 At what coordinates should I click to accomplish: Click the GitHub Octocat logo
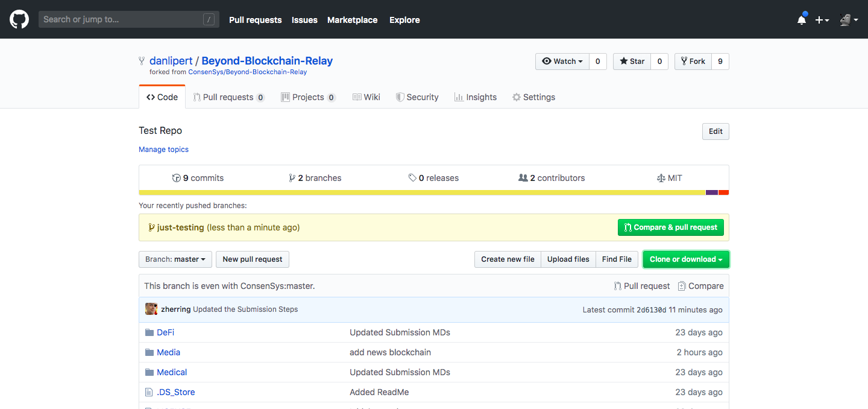19,19
